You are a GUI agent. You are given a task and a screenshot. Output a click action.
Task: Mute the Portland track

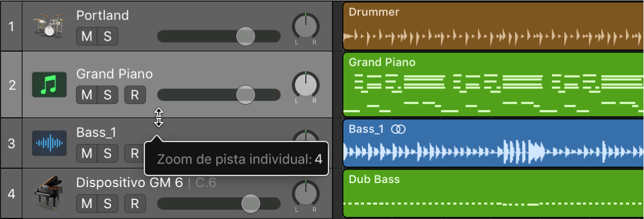(87, 36)
